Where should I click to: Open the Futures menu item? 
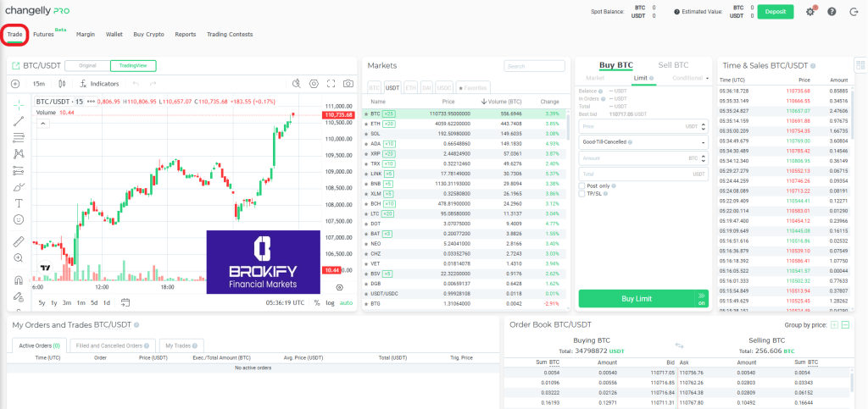point(45,35)
